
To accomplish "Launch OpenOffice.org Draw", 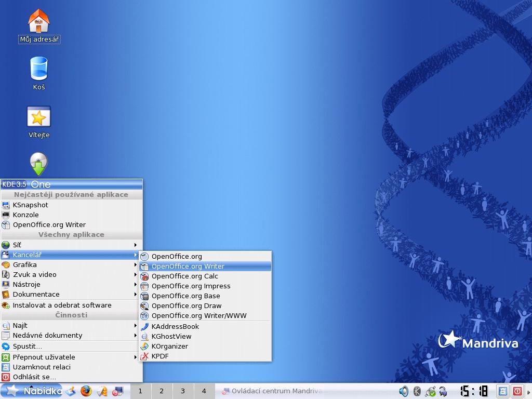I will tap(205, 305).
